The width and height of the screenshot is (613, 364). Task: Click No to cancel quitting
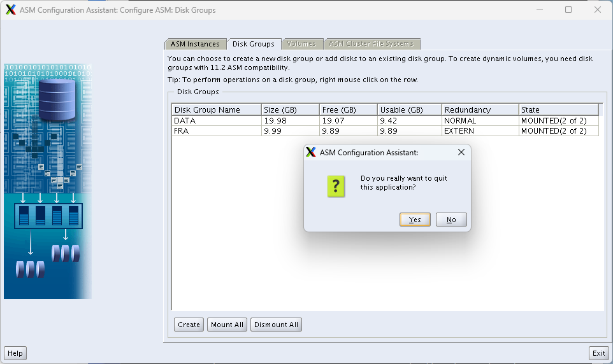pyautogui.click(x=451, y=220)
